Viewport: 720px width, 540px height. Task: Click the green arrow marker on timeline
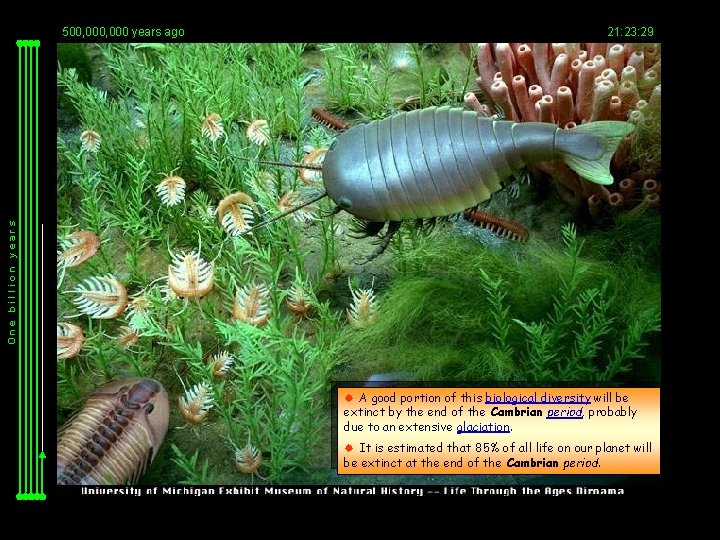42,455
